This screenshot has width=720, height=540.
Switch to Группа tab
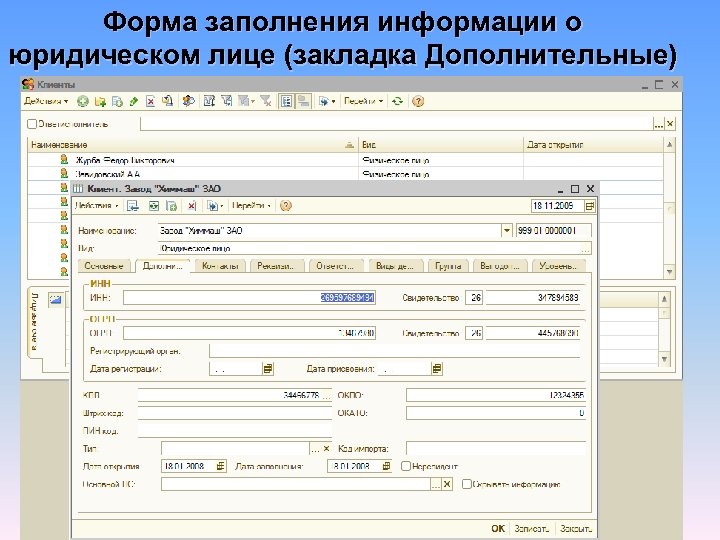click(x=448, y=266)
